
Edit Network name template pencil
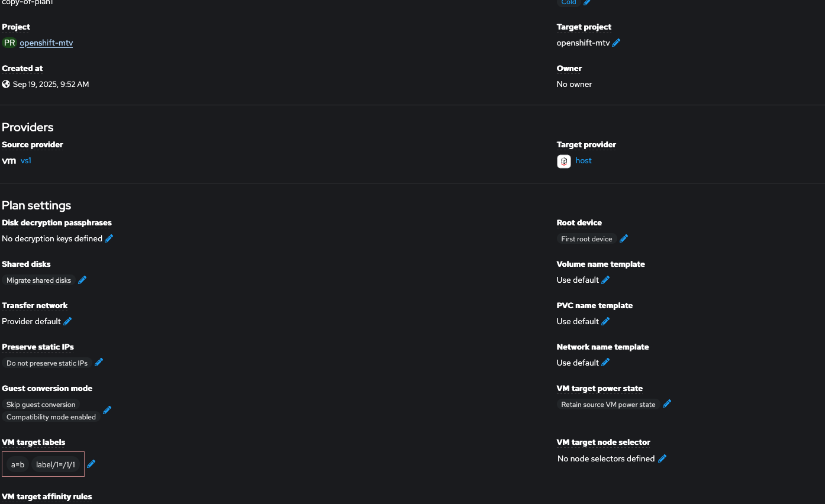[605, 363]
